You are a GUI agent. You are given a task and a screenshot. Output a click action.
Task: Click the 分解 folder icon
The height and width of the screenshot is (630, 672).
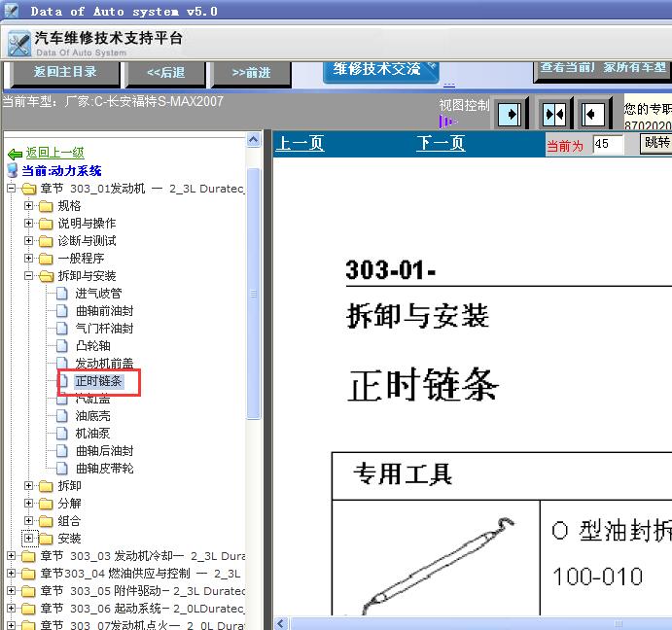(x=46, y=504)
